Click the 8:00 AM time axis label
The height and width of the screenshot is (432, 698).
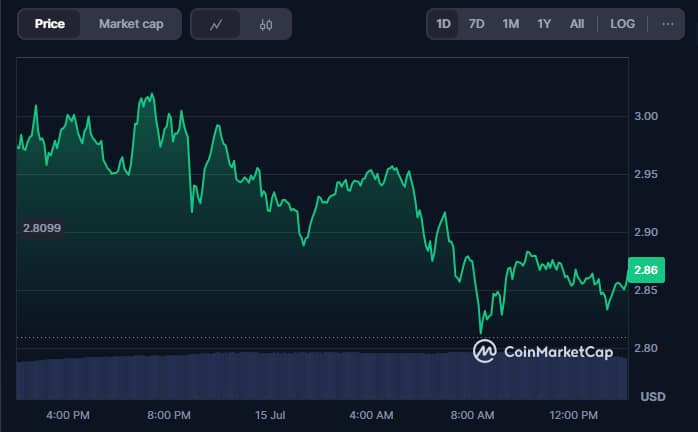pos(472,415)
